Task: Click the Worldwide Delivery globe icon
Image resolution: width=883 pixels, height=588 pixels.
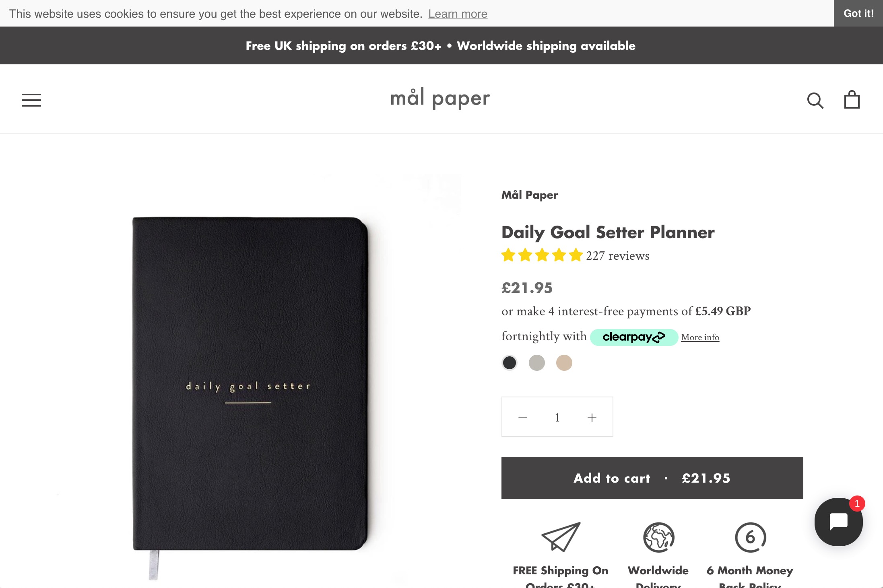Action: [x=658, y=538]
